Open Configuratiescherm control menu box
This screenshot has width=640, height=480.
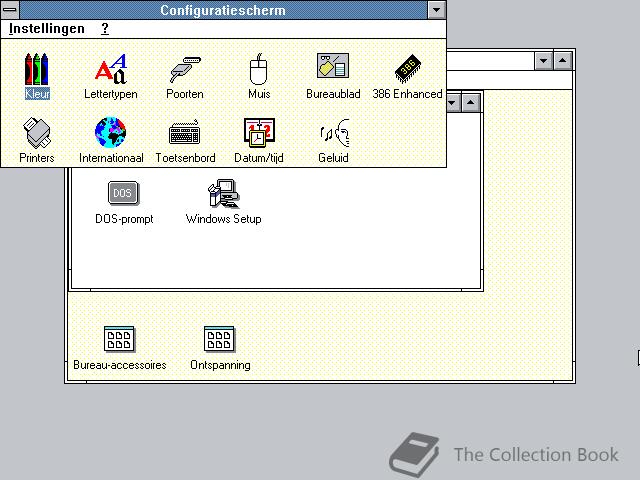10,9
